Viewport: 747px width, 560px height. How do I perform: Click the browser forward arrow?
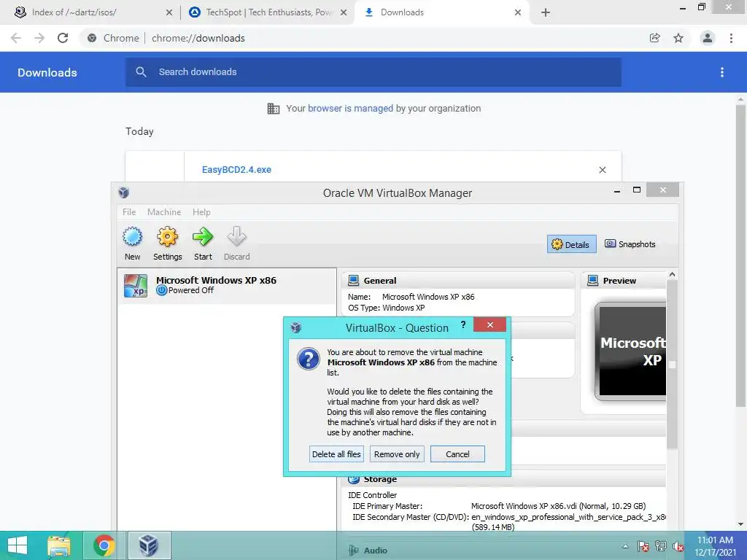(x=39, y=38)
